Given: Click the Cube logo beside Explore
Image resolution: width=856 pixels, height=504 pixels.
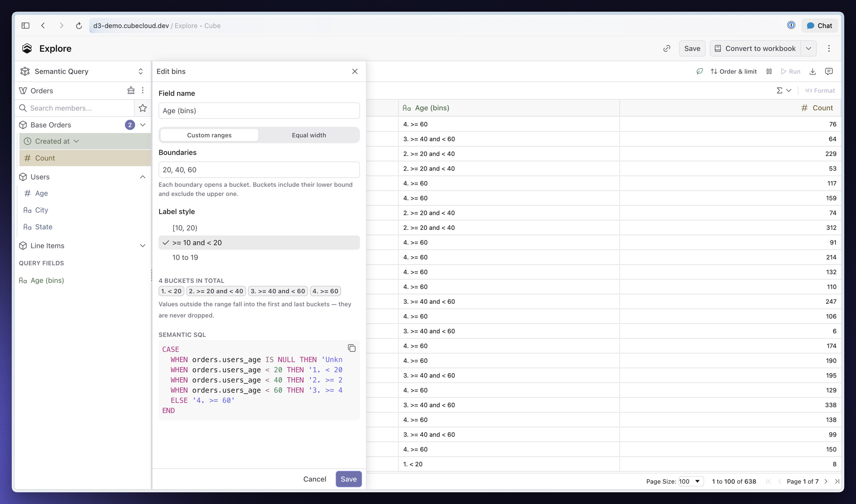Looking at the screenshot, I should point(27,48).
